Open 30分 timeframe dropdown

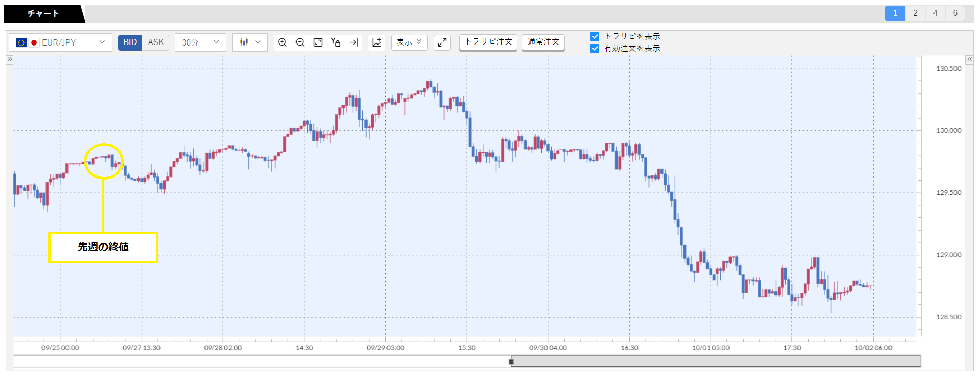(200, 42)
